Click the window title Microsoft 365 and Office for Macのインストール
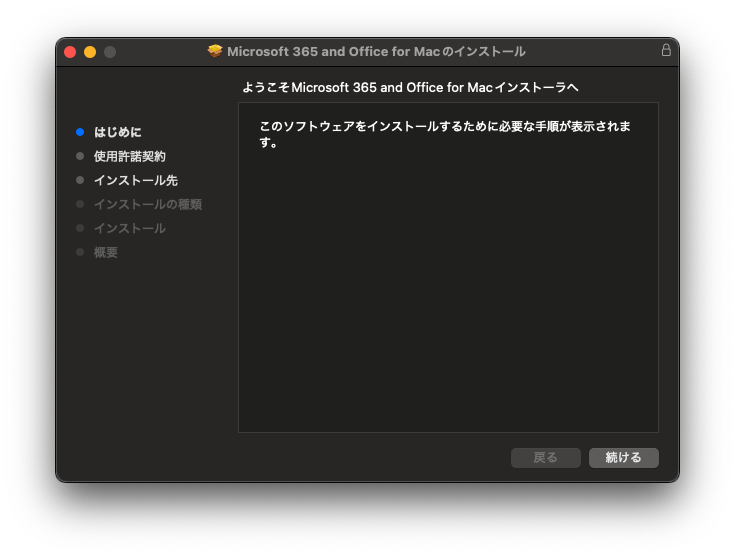735x556 pixels. pyautogui.click(x=376, y=51)
